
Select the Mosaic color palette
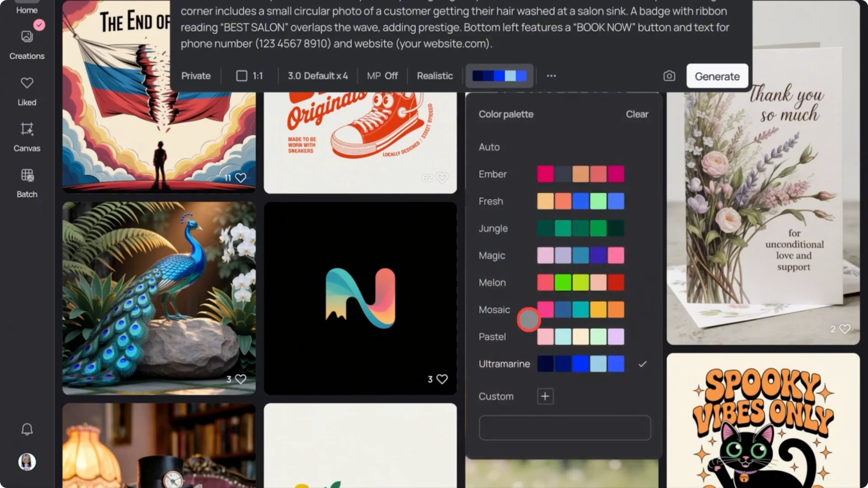click(x=494, y=310)
